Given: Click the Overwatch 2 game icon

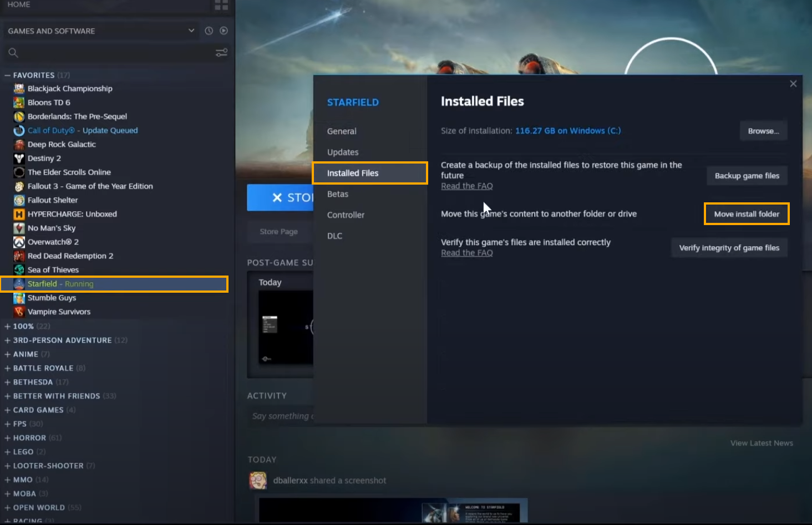Looking at the screenshot, I should [x=19, y=242].
